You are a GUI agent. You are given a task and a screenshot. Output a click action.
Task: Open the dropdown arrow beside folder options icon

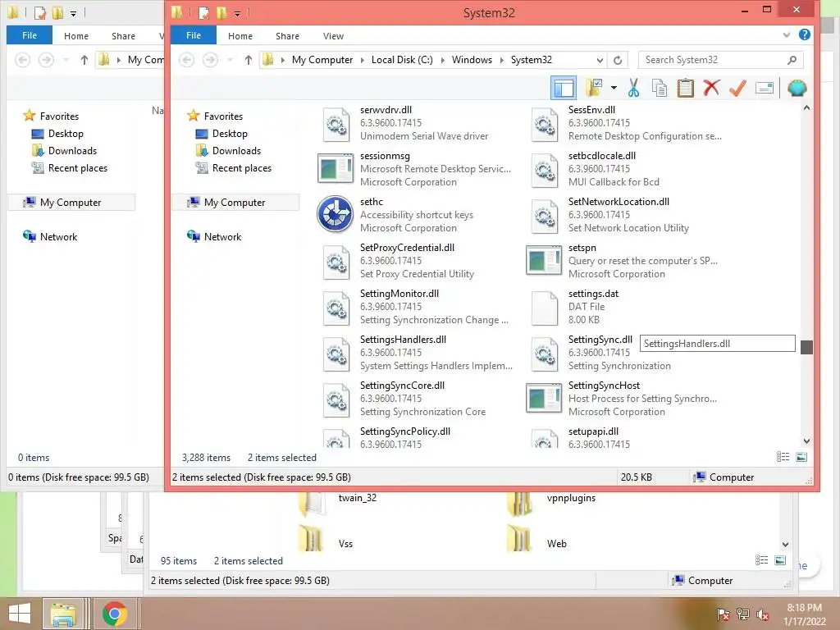click(x=614, y=88)
